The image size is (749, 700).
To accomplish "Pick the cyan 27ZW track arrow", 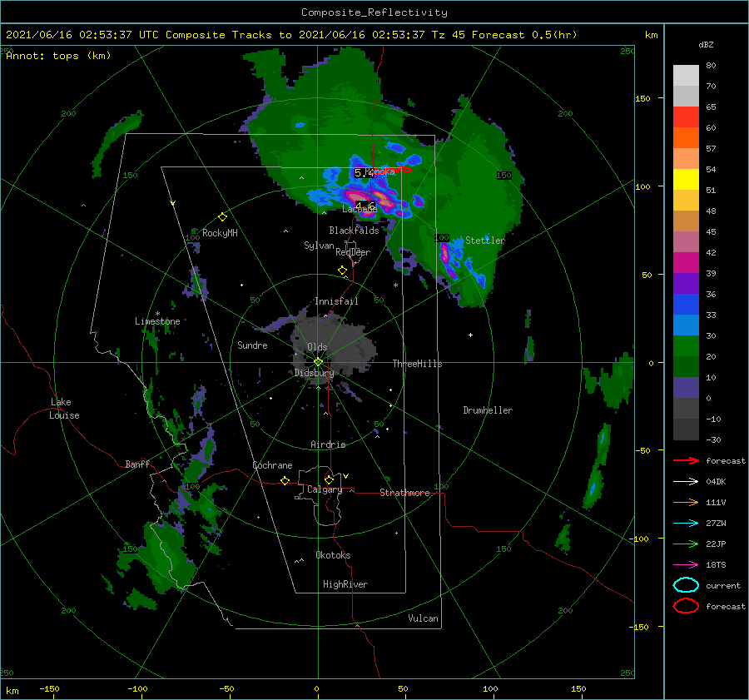I will point(686,523).
